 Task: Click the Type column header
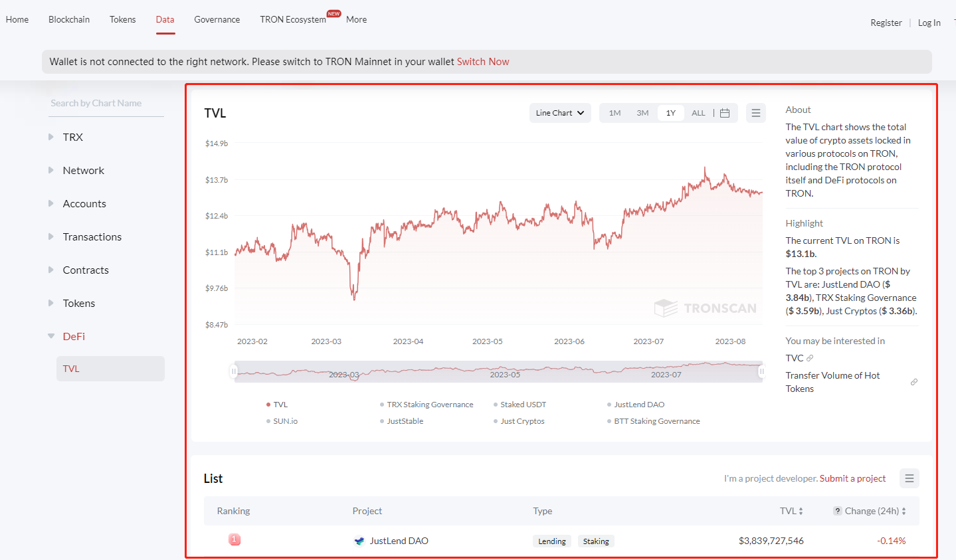coord(543,511)
